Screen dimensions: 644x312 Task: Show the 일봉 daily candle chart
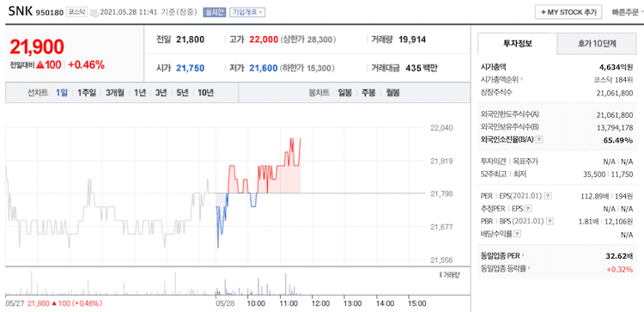tap(344, 93)
